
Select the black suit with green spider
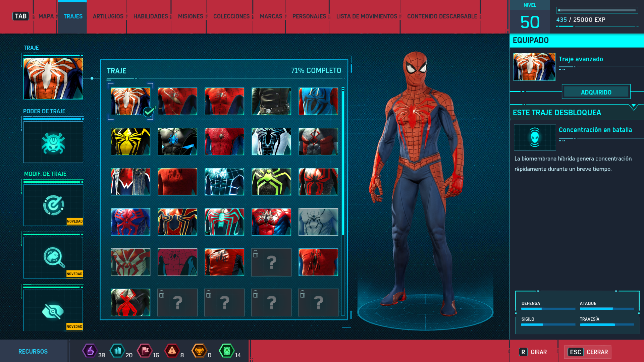(x=271, y=182)
